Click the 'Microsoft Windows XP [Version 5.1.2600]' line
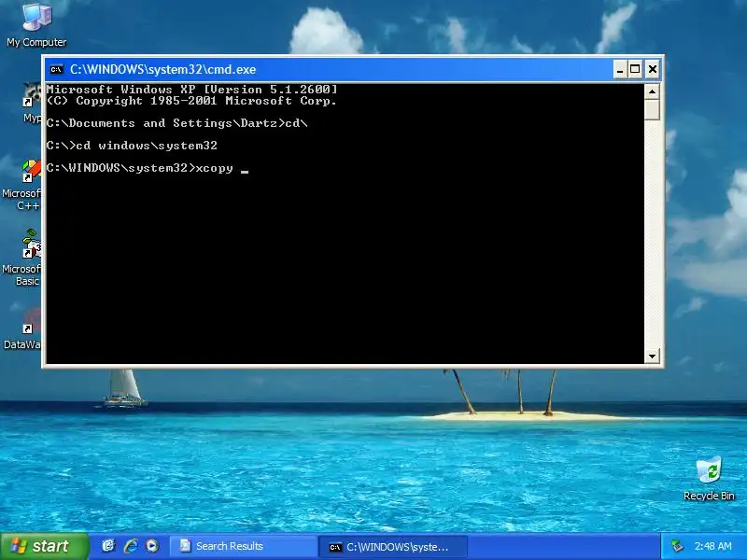 click(192, 90)
